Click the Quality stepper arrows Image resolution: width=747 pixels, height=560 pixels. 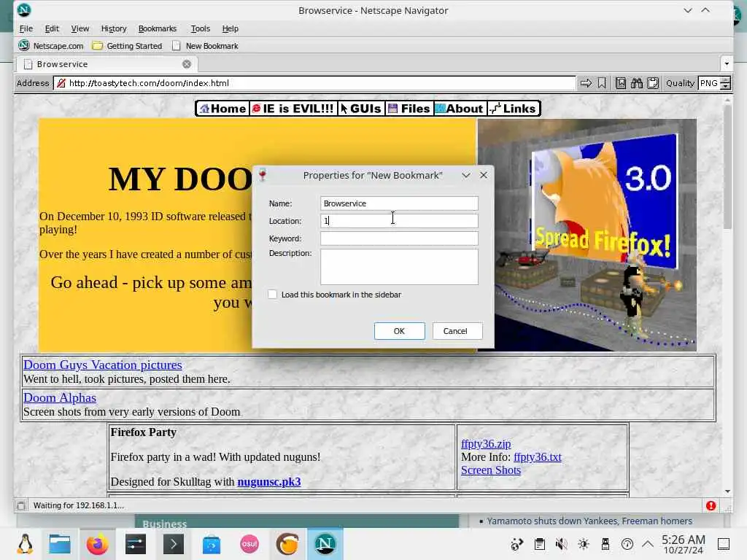pyautogui.click(x=726, y=83)
